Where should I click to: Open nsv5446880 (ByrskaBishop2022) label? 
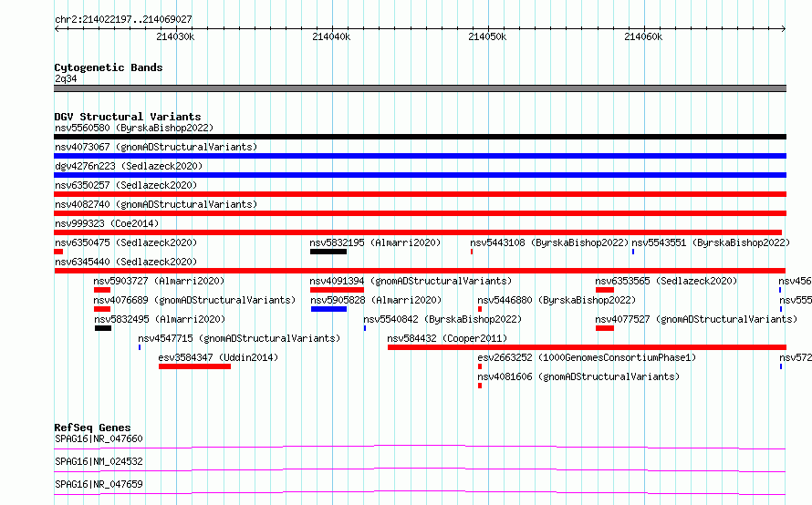tap(557, 300)
